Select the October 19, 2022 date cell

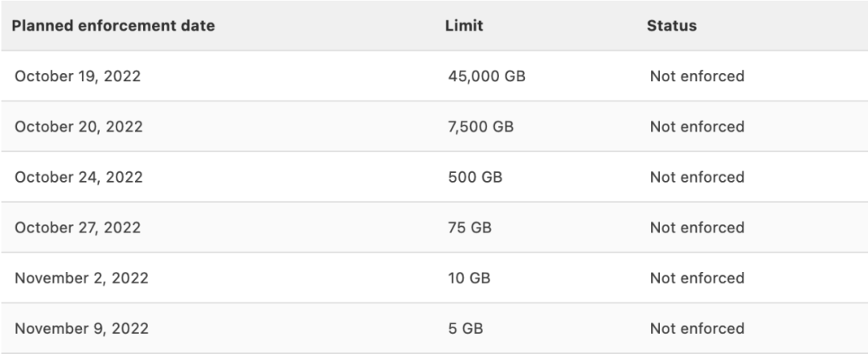tap(77, 76)
